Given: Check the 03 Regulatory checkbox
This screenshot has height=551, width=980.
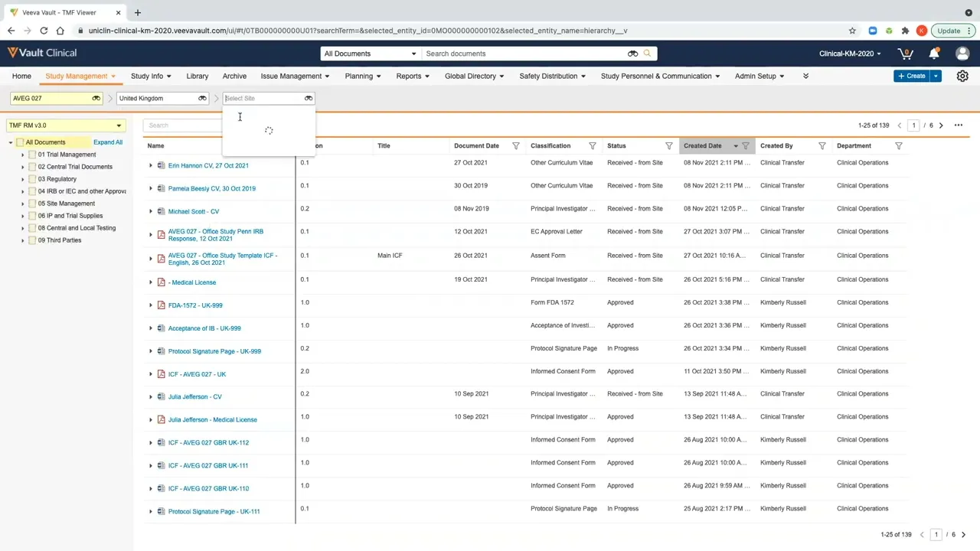Looking at the screenshot, I should (x=32, y=179).
